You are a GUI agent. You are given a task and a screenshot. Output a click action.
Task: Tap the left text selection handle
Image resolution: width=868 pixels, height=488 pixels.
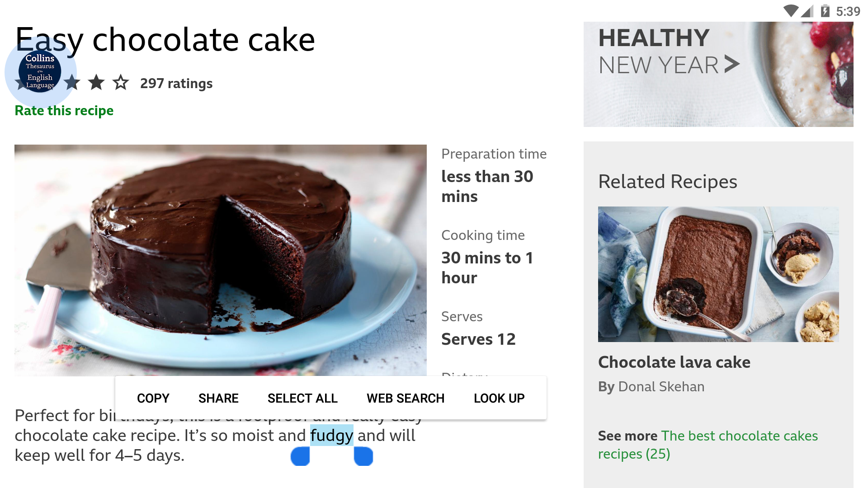pos(300,456)
